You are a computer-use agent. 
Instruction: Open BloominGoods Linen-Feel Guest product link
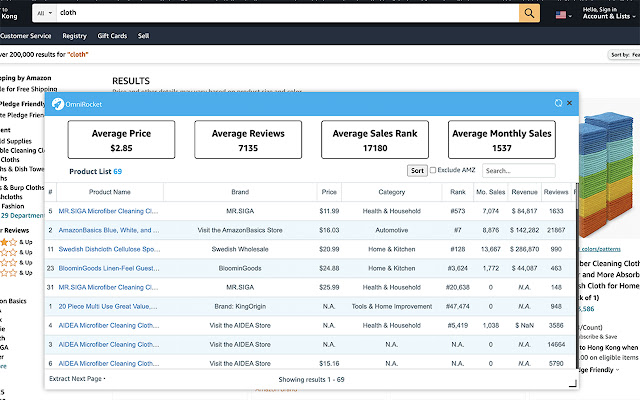(x=109, y=268)
